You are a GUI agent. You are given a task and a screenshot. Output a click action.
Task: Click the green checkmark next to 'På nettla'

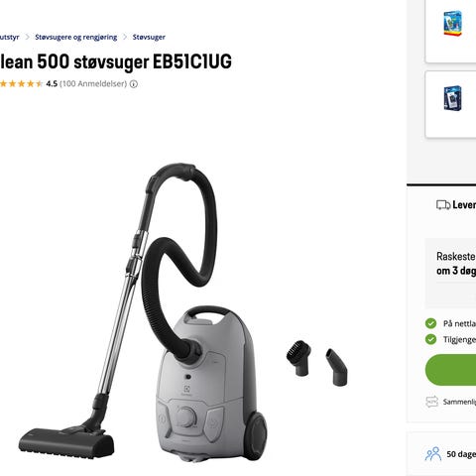click(430, 323)
